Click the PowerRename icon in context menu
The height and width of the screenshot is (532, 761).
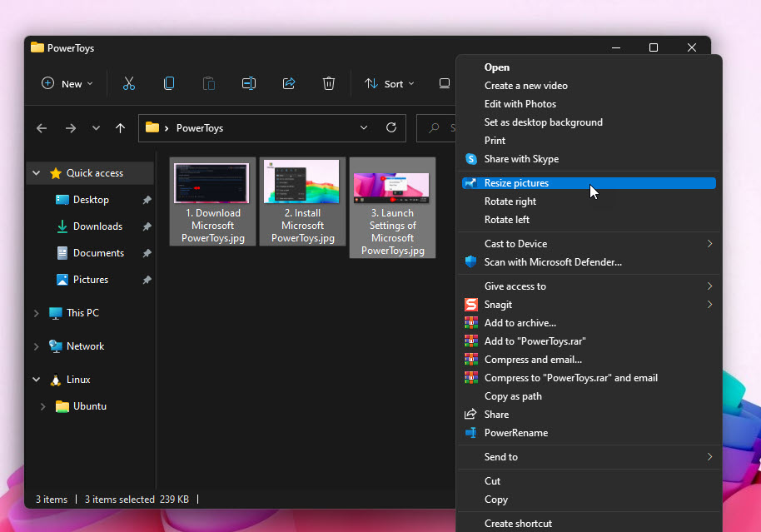click(x=470, y=432)
